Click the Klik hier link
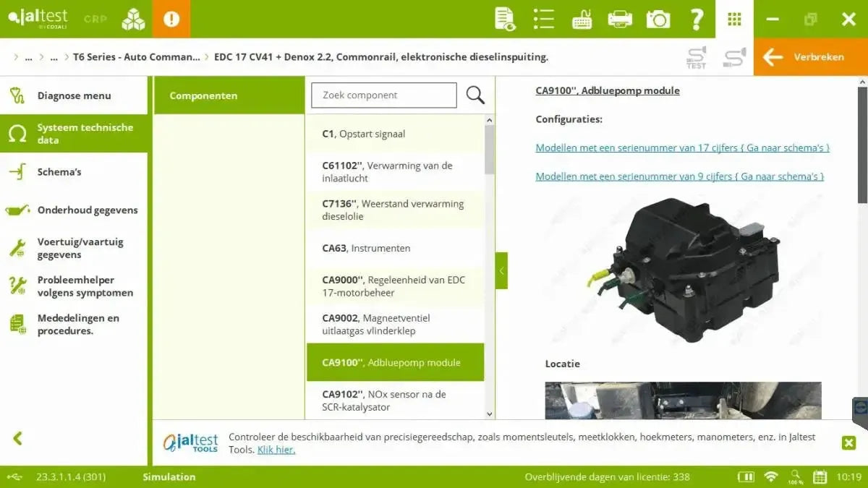This screenshot has width=868, height=488. (277, 449)
